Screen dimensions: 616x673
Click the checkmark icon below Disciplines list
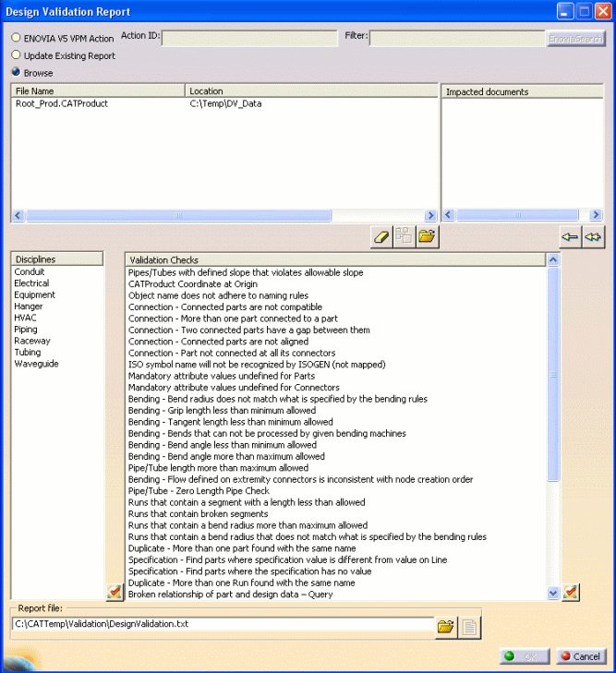[115, 592]
